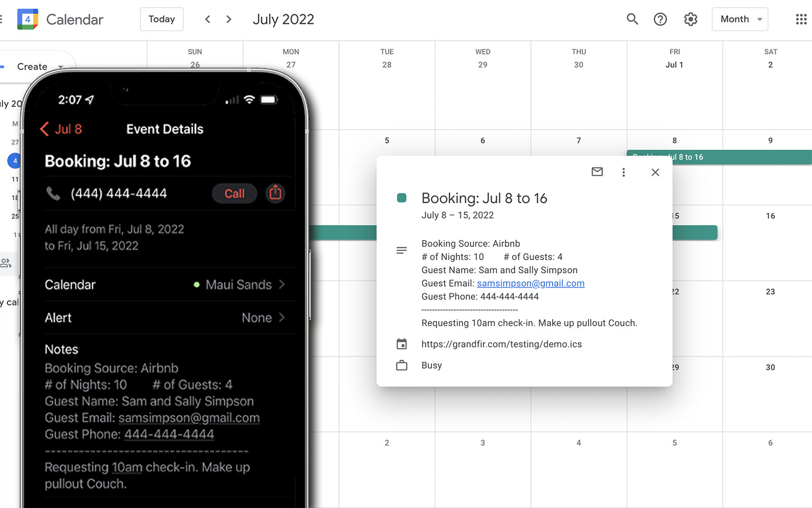Click the people icon in left sidebar
Image resolution: width=812 pixels, height=508 pixels.
pos(6,263)
